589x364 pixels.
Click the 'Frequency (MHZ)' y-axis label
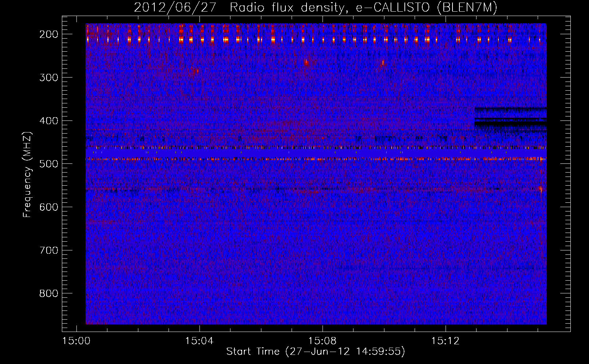point(27,174)
